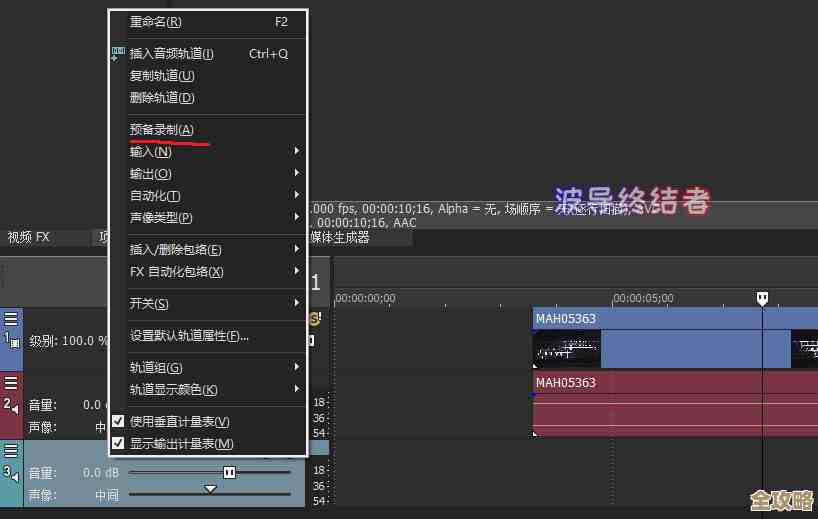Expand 输出(O) submenu
Screen dimensions: 818x519
pyautogui.click(x=208, y=174)
